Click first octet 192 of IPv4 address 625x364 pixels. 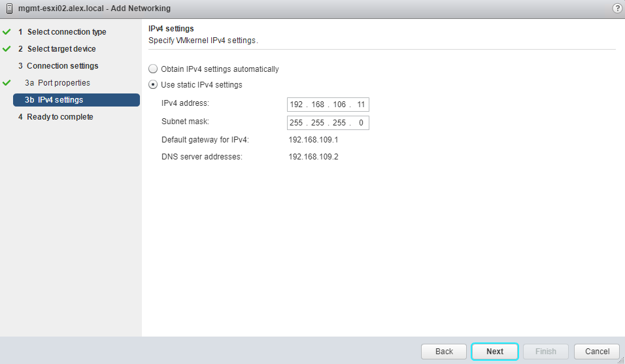296,105
